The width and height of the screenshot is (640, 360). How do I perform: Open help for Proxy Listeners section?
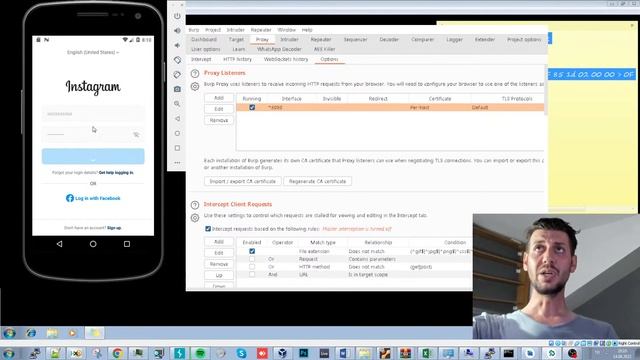point(195,74)
